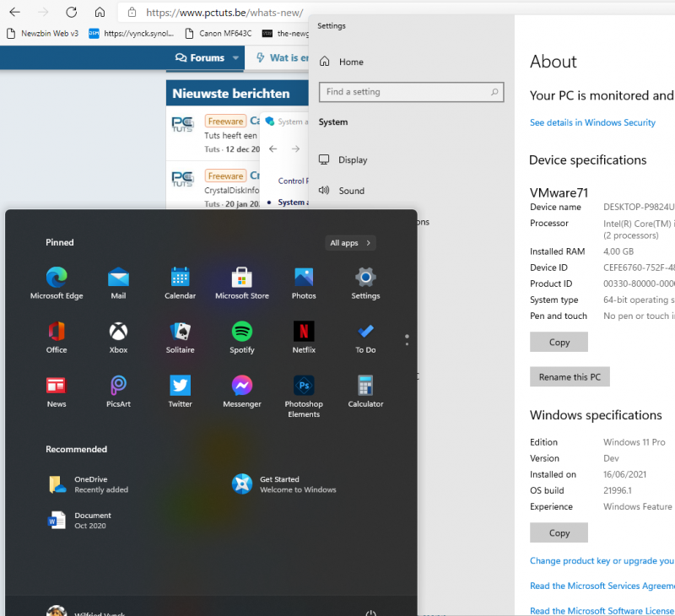Click search magnifier in Find a setting
Image resolution: width=675 pixels, height=616 pixels.
(x=494, y=92)
